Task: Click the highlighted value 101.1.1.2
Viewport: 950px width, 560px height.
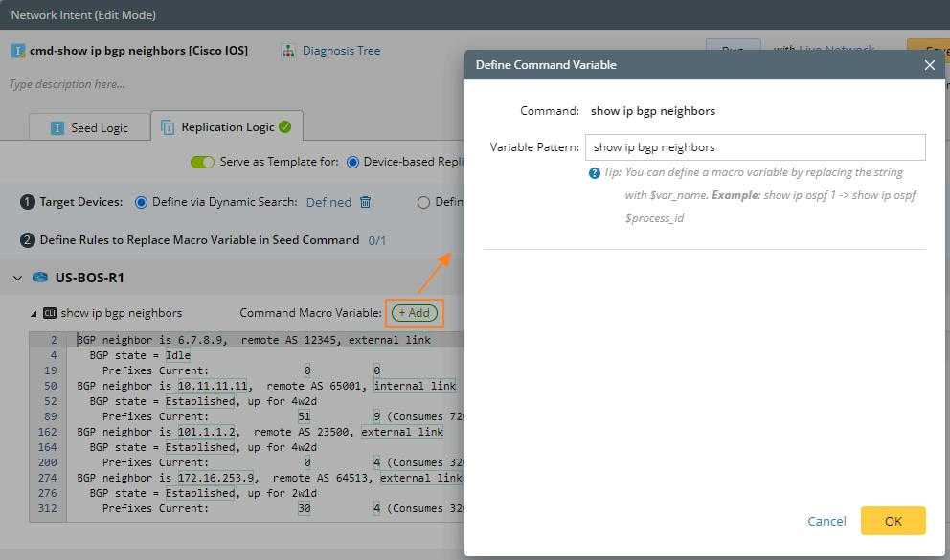Action: click(x=206, y=433)
